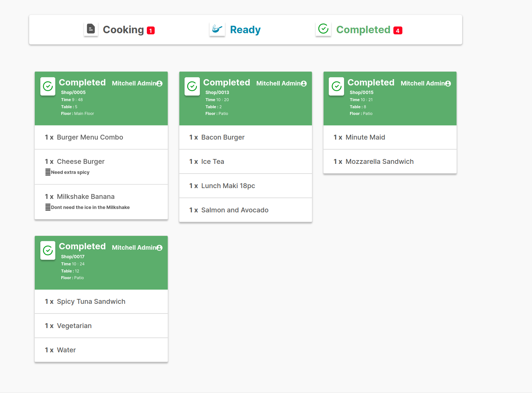The image size is (532, 393).
Task: Select the Spicy Tuna Sandwich line
Action: (x=101, y=302)
